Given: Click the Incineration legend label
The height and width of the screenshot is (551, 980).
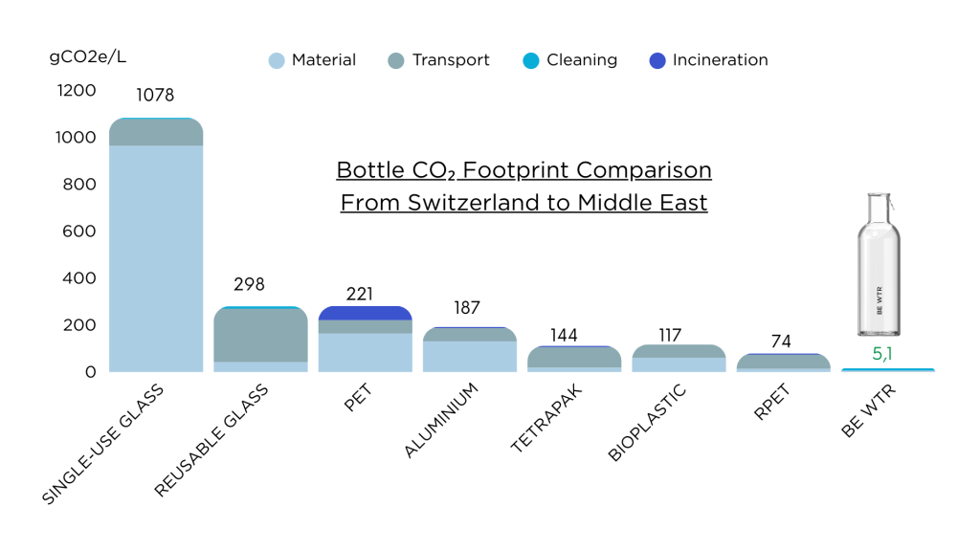Looking at the screenshot, I should (x=720, y=60).
